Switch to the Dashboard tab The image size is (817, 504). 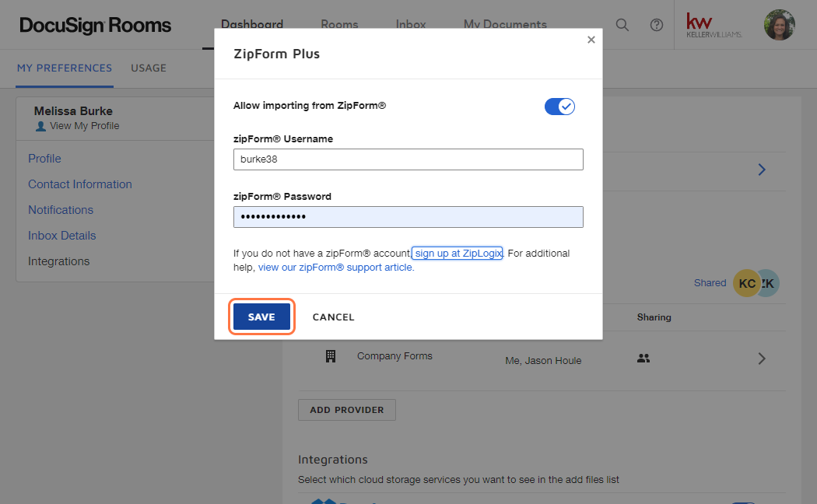click(x=252, y=24)
